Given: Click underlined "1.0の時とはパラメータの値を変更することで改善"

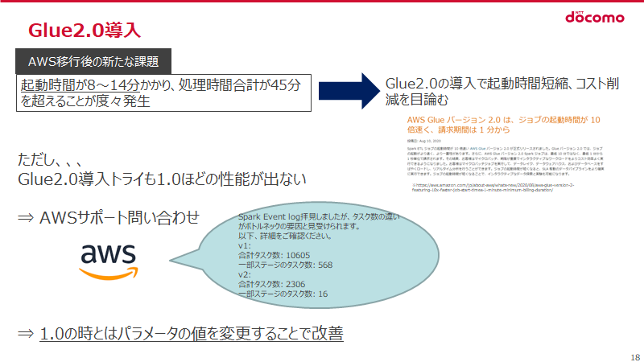Looking at the screenshot, I should click(192, 333).
